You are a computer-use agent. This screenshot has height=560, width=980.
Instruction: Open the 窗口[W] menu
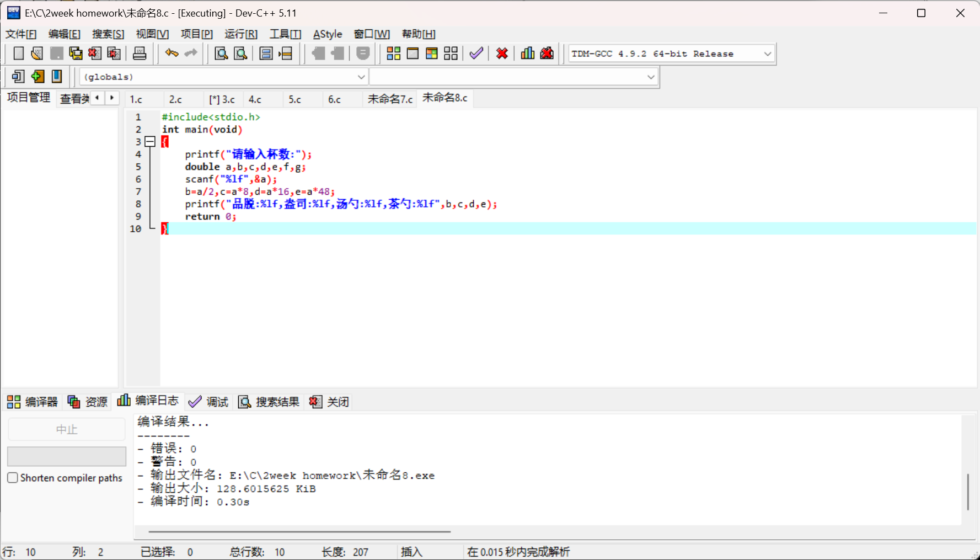[x=372, y=34]
